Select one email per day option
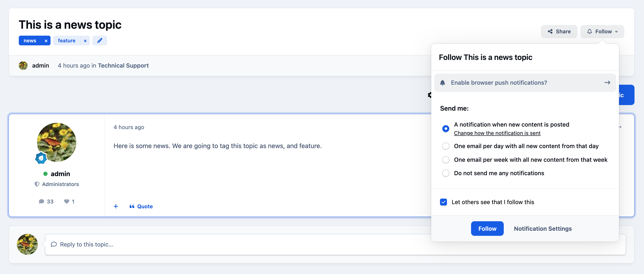644x274 pixels. coord(446,146)
